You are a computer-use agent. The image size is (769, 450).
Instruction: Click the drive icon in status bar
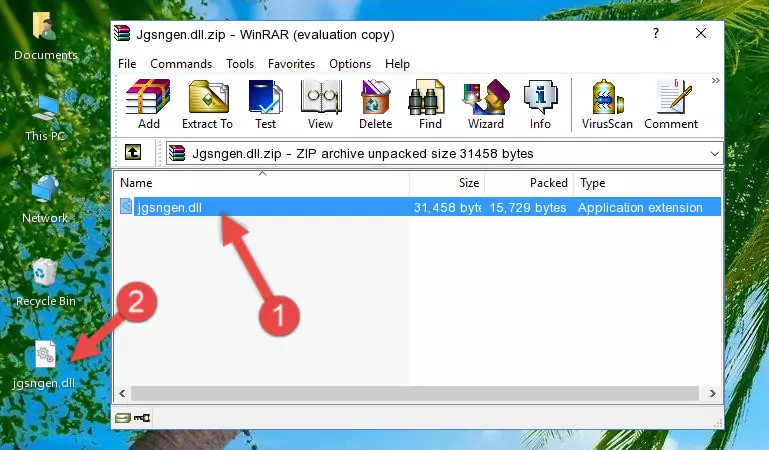point(123,418)
